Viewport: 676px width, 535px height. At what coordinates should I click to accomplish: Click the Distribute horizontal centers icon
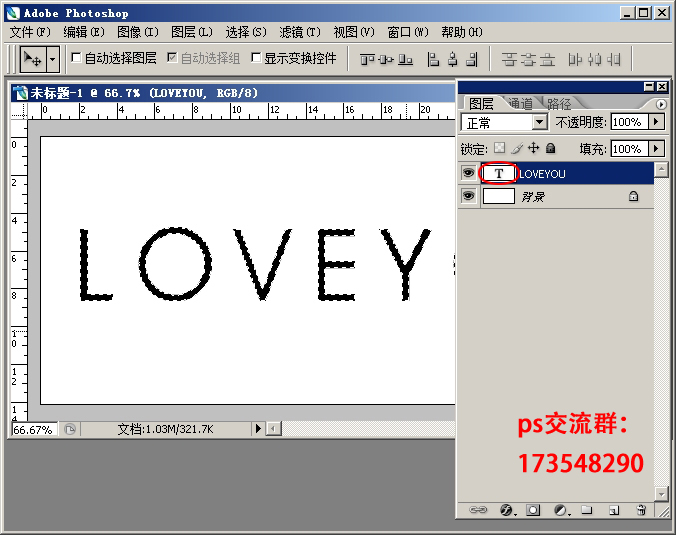(595, 59)
